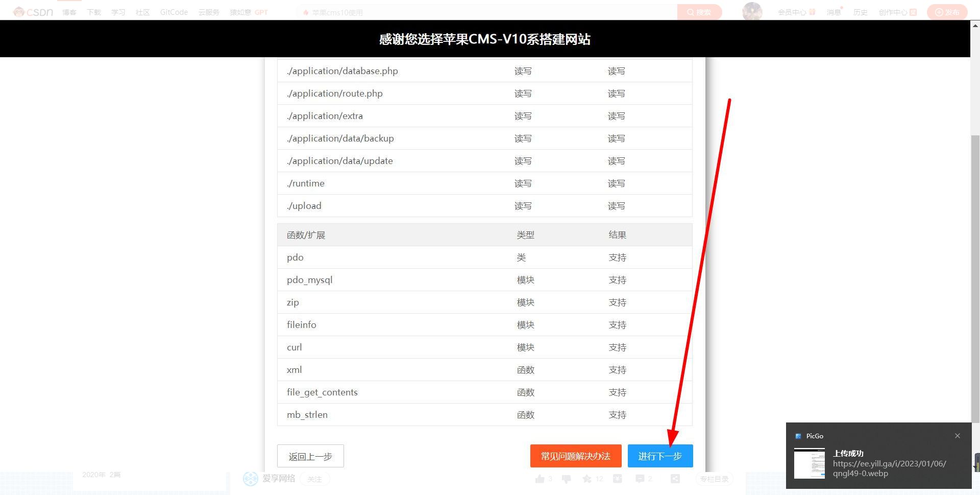
Task: Click the orange 常见问题解决办法 button
Action: pyautogui.click(x=576, y=456)
